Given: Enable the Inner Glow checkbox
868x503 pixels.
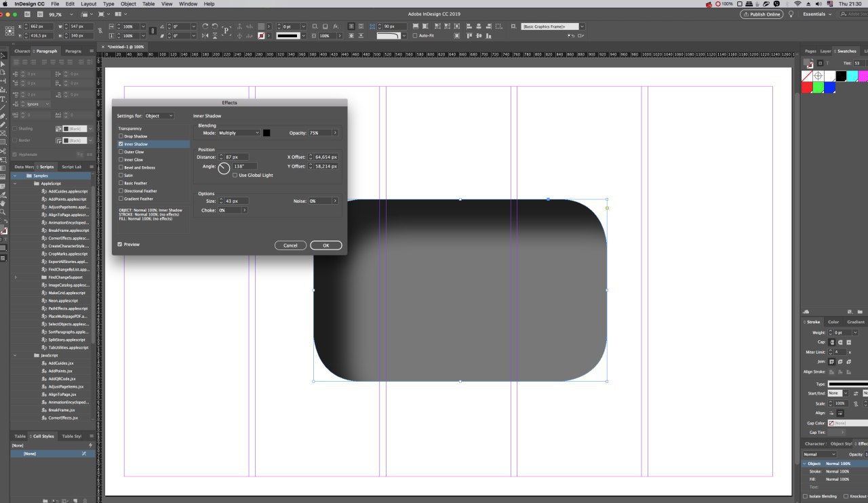Looking at the screenshot, I should coord(121,160).
